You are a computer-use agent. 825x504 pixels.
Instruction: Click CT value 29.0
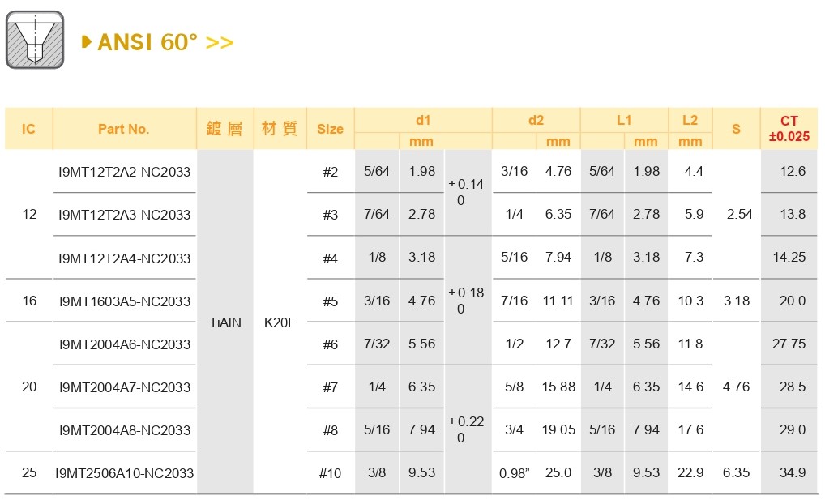coord(793,429)
